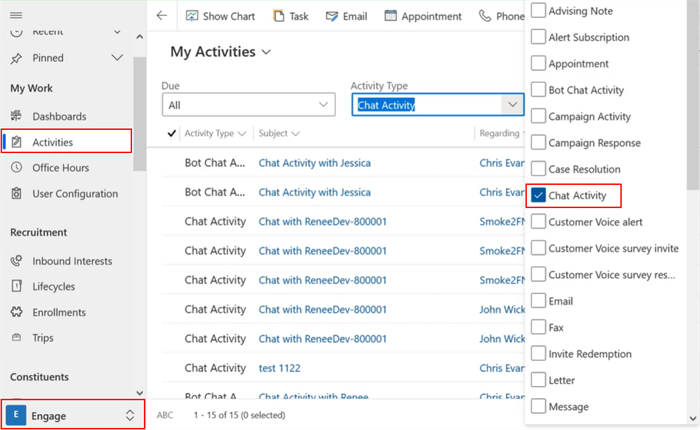Uncheck the Chat Activity option

pyautogui.click(x=538, y=195)
